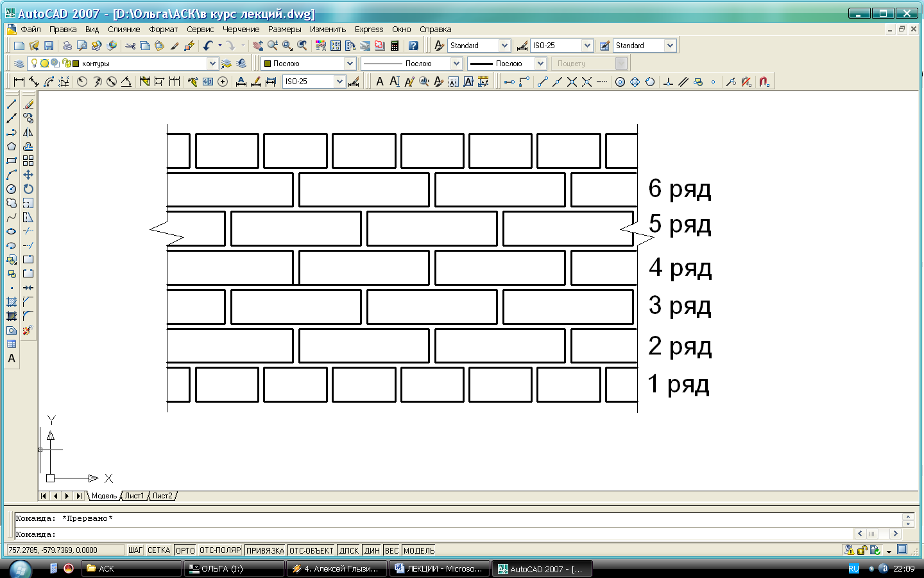Toggle ОРТО mode in status bar
Screen dimensions: 924x578
click(x=185, y=550)
